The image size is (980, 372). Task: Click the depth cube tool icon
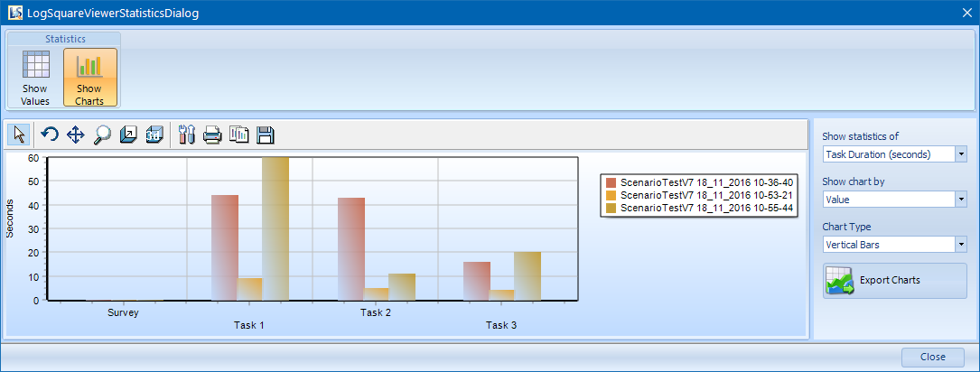coord(128,135)
